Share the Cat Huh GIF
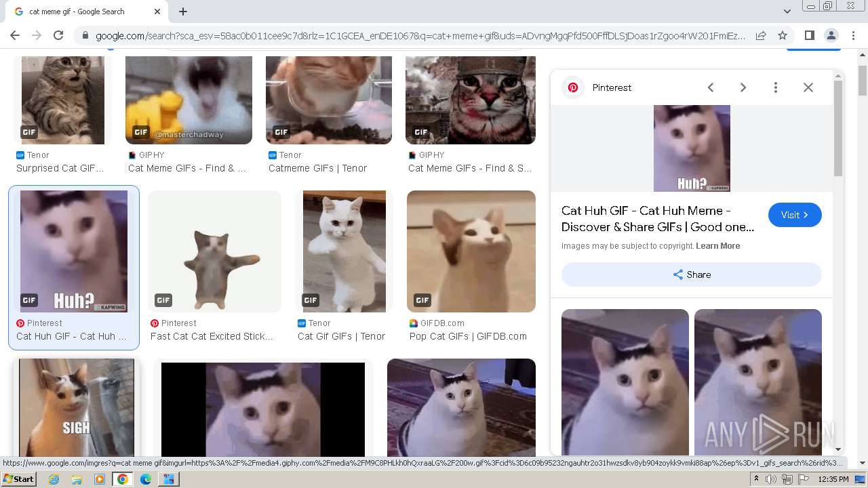The height and width of the screenshot is (488, 868). pos(692,274)
